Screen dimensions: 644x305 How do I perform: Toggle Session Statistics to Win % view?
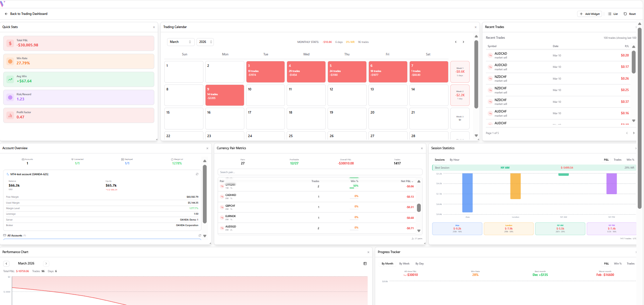[x=630, y=160]
